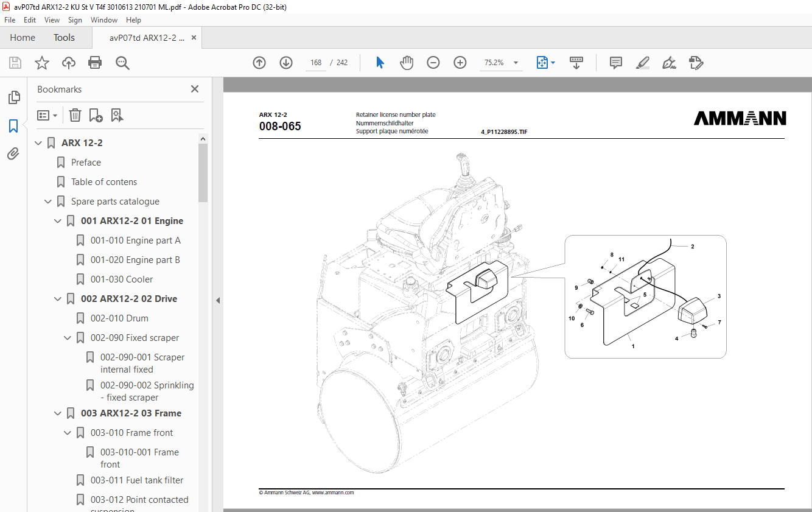Viewport: 812px width, 512px height.
Task: Go to next page arrow
Action: [286, 63]
